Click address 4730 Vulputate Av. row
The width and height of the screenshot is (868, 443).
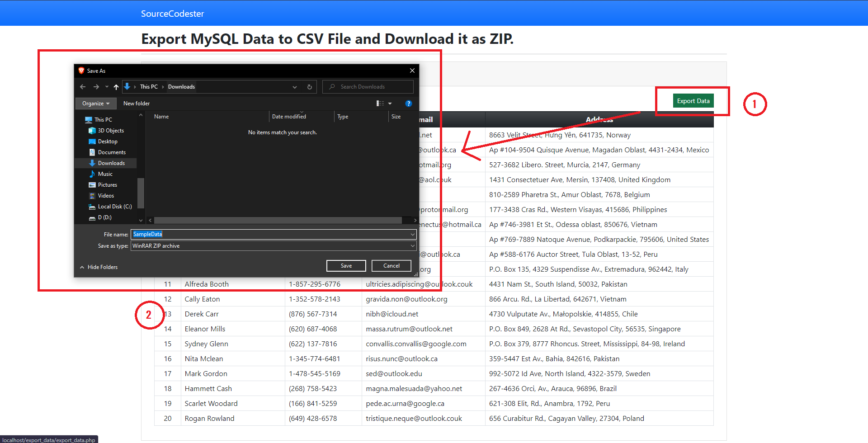click(563, 314)
